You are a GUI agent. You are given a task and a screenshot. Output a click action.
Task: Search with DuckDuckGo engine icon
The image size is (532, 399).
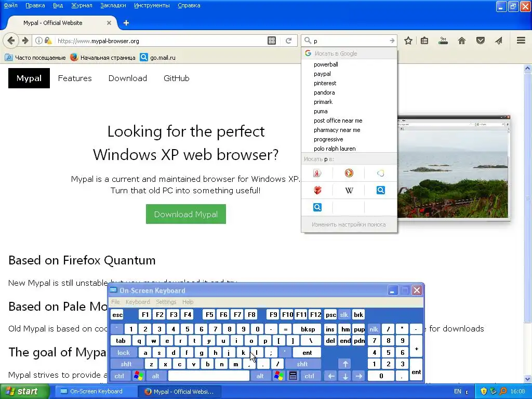[349, 173]
